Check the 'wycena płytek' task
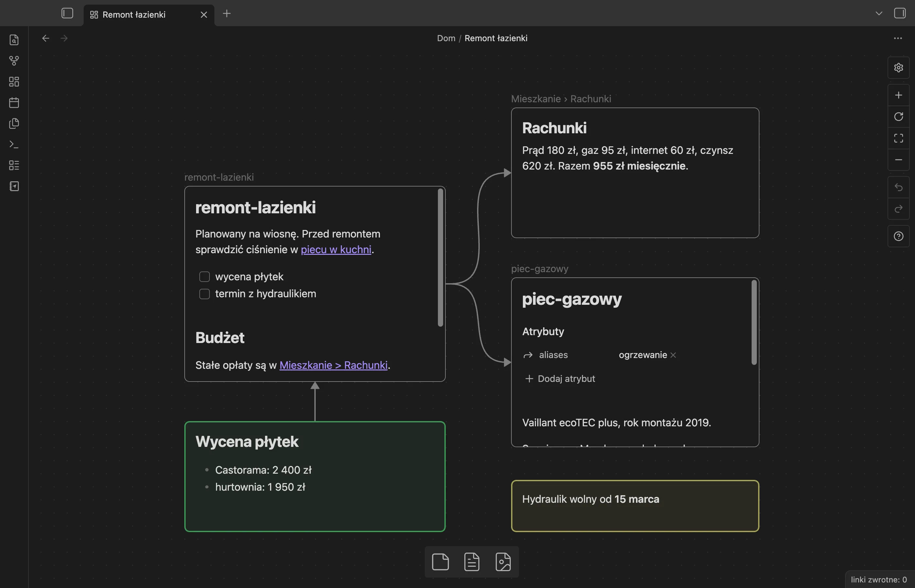915x588 pixels. point(204,276)
